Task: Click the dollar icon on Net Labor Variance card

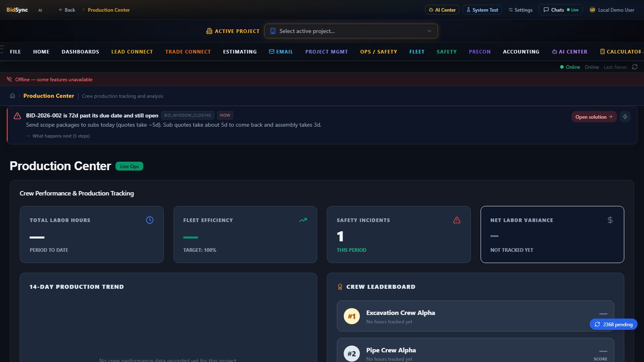Action: (x=610, y=220)
